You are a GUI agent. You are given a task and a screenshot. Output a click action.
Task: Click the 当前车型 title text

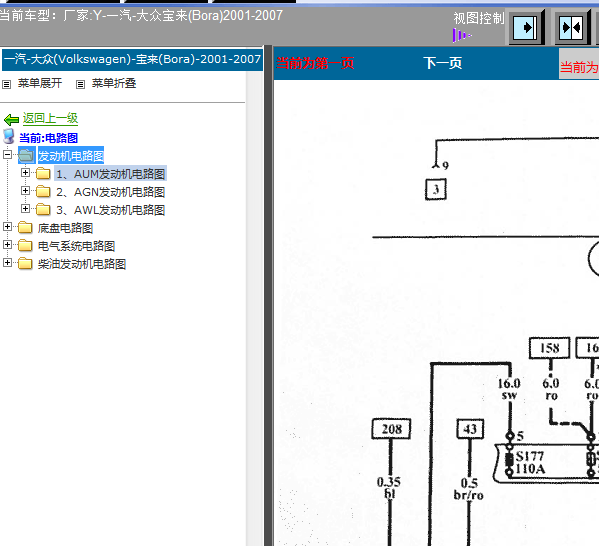[x=141, y=16]
